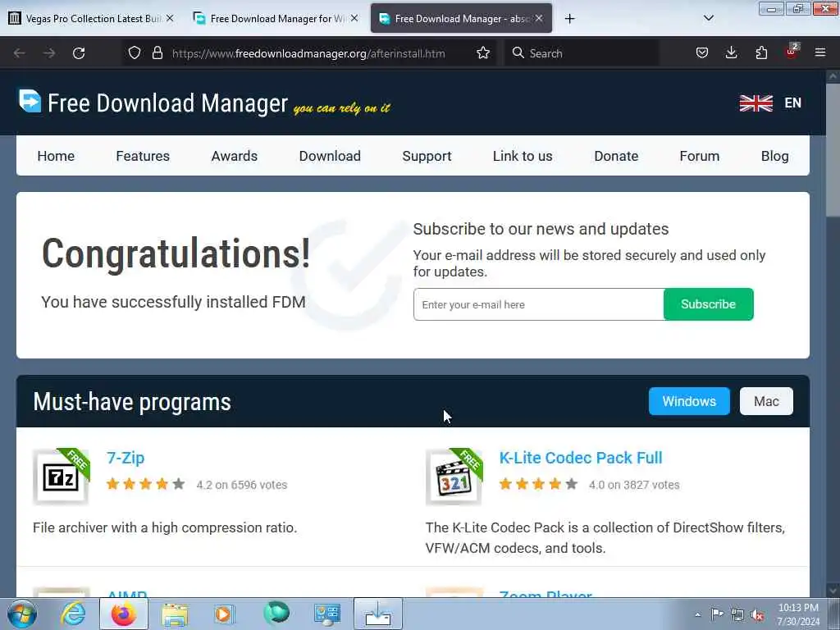840x630 pixels.
Task: Click the muted volume tray icon
Action: 757,615
